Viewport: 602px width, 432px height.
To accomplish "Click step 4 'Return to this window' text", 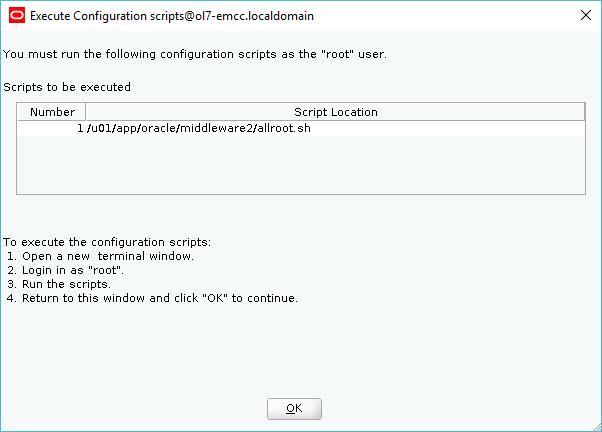I will point(152,298).
